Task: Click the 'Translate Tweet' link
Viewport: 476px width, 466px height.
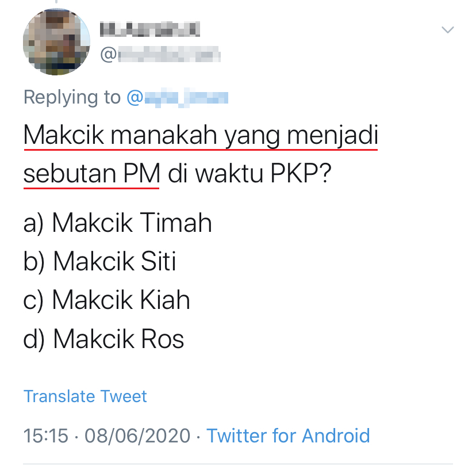Action: [85, 396]
